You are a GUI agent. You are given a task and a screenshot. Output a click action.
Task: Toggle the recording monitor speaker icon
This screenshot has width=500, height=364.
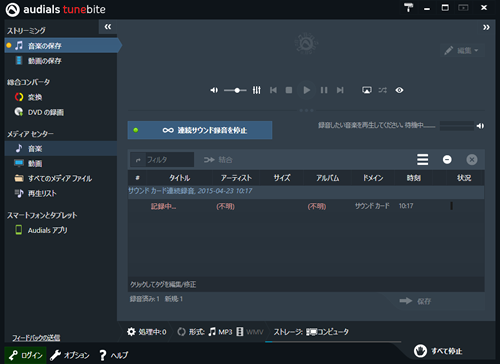point(480,126)
